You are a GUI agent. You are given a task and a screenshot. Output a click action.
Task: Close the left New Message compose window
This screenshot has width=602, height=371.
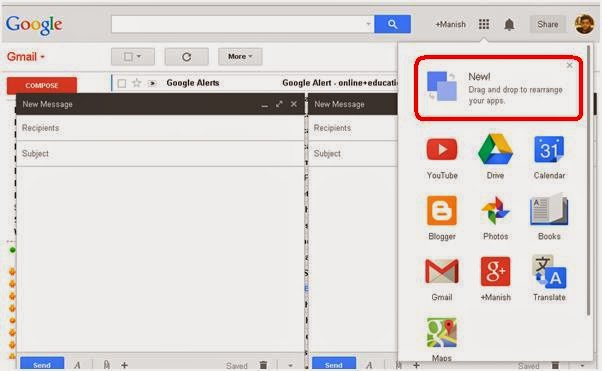point(294,104)
